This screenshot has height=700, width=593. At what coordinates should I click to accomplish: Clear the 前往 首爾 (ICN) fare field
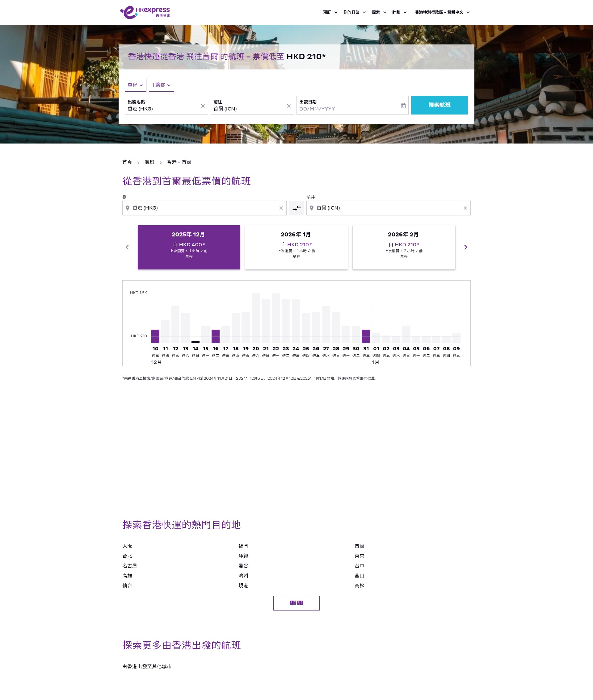[465, 208]
